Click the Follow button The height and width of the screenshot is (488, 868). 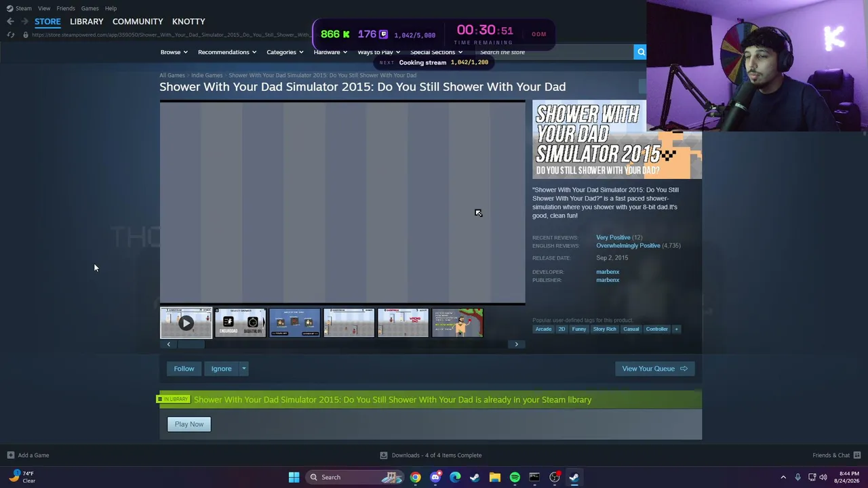[184, 369]
